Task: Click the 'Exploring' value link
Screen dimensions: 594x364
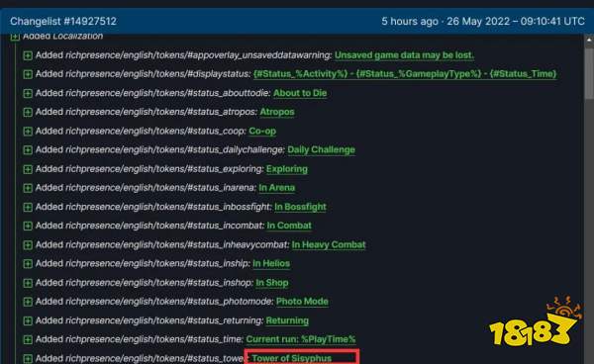Action: [287, 169]
